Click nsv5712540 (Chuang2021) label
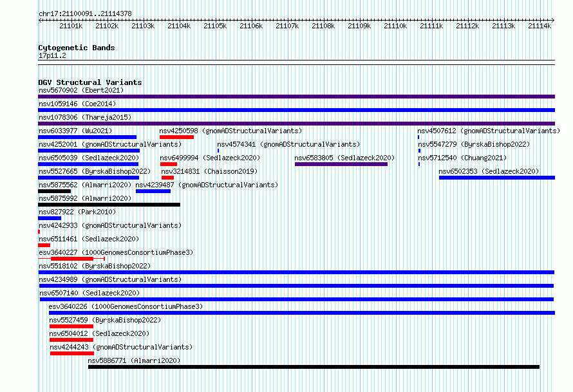This screenshot has width=573, height=392. pyautogui.click(x=462, y=158)
